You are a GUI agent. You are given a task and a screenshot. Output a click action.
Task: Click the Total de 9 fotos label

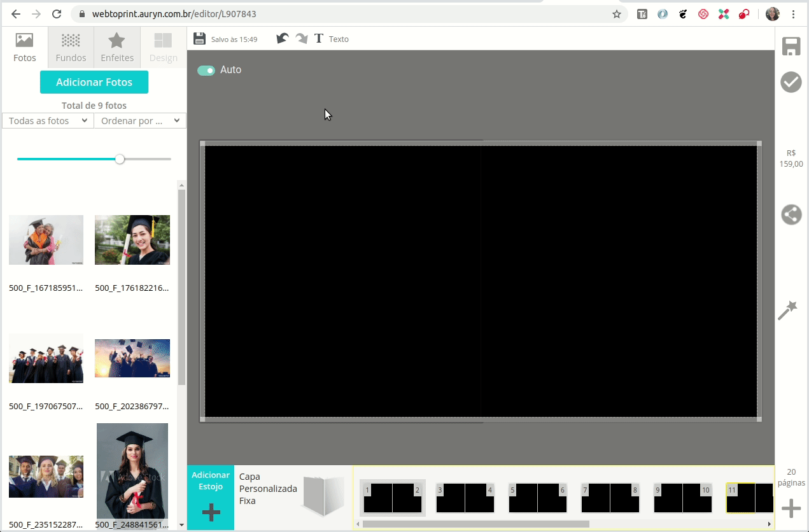[94, 106]
